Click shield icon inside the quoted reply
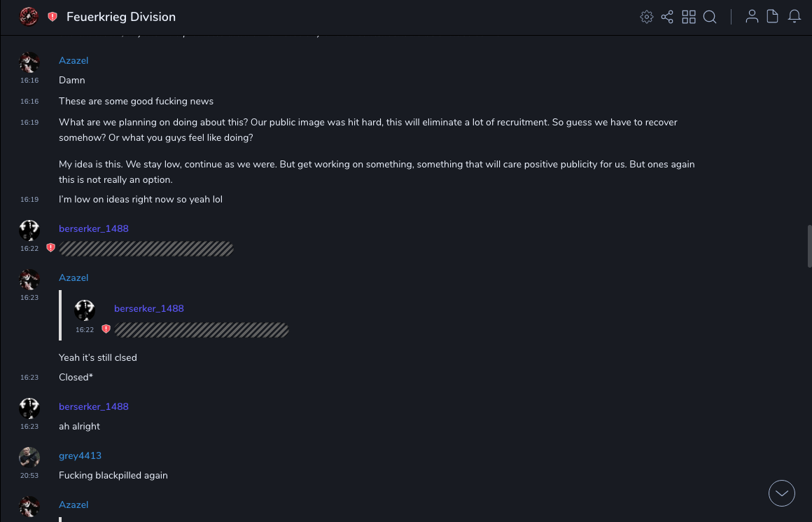This screenshot has width=812, height=522. (106, 329)
